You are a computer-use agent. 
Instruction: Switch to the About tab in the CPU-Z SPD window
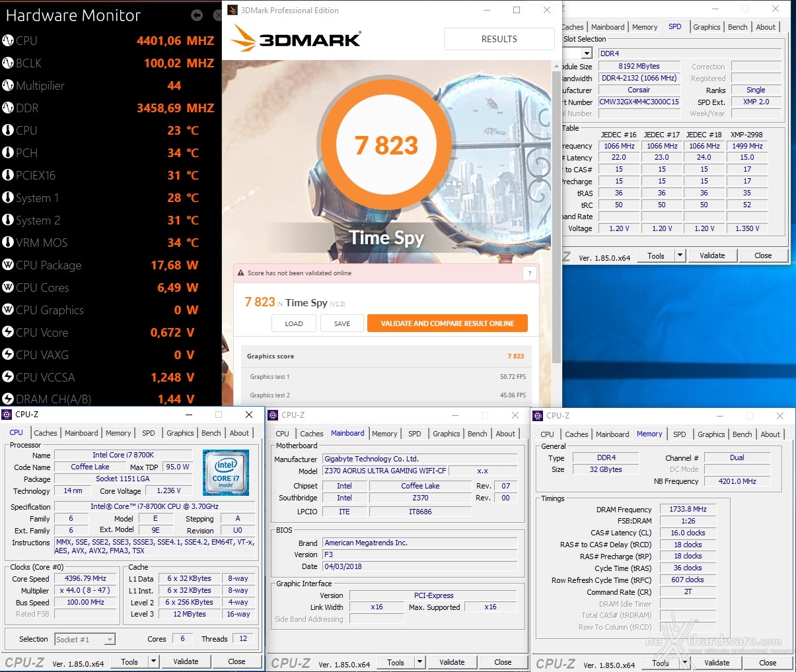(766, 27)
